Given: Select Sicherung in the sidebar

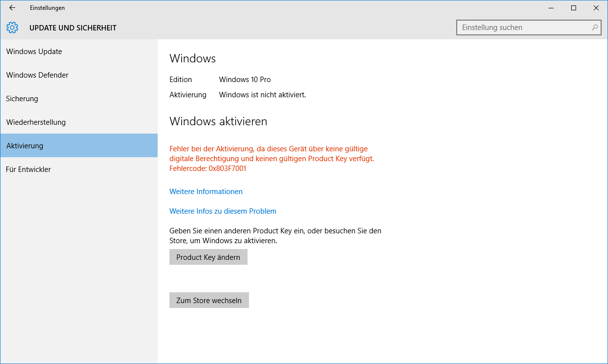Looking at the screenshot, I should click(x=79, y=99).
